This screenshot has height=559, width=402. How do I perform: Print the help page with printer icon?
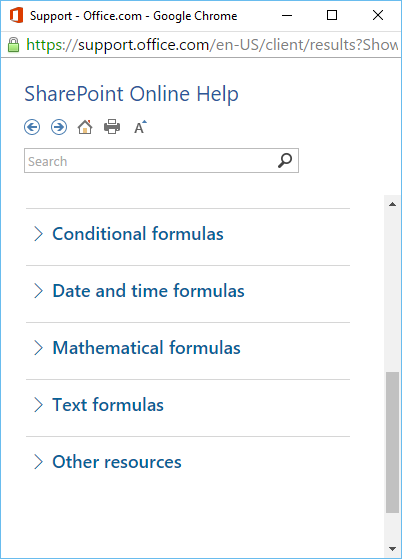[112, 127]
